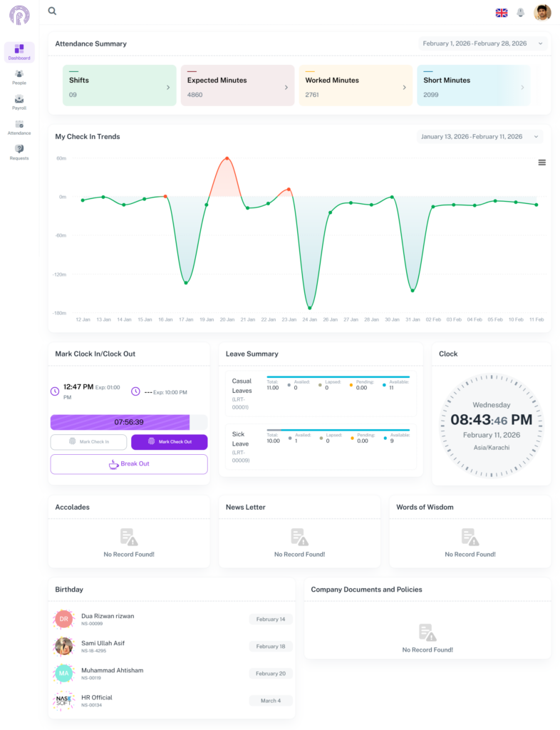This screenshot has height=730, width=560.
Task: Open Payroll from the sidebar
Action: pyautogui.click(x=19, y=103)
